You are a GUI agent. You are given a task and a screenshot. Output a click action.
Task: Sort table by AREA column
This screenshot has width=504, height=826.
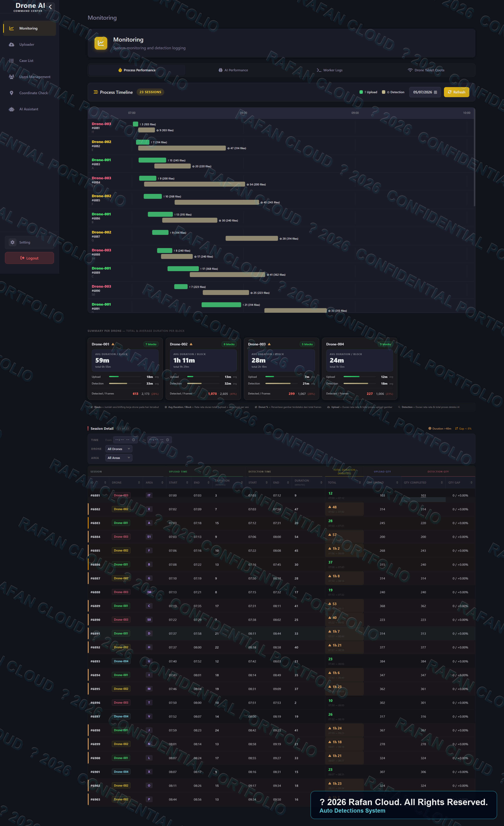pyautogui.click(x=154, y=483)
